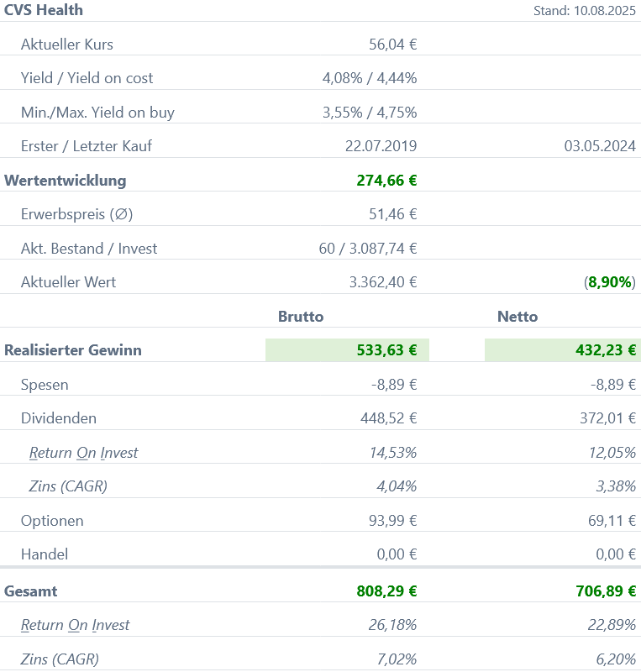Click the Gesamt section heading
This screenshot has width=641, height=672.
[x=31, y=591]
